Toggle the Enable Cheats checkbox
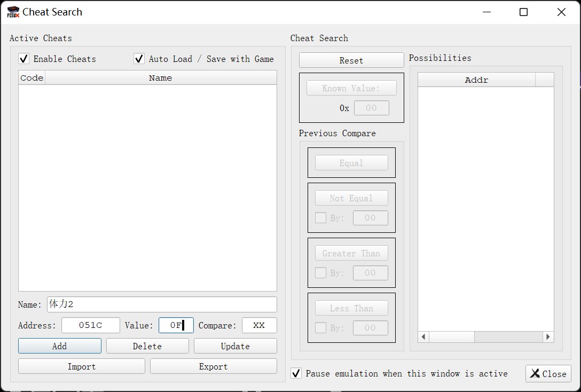 (24, 59)
